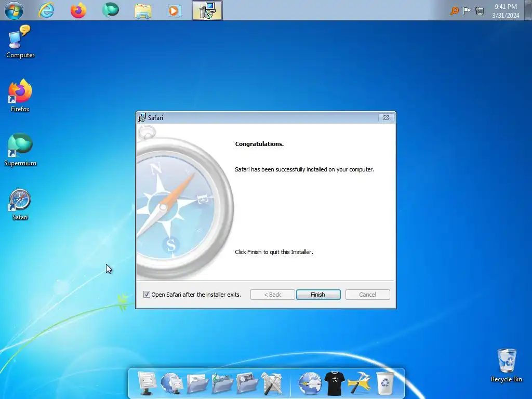Open the clock showing 9:41 PM
Viewport: 532px width, 399px height.
point(506,11)
